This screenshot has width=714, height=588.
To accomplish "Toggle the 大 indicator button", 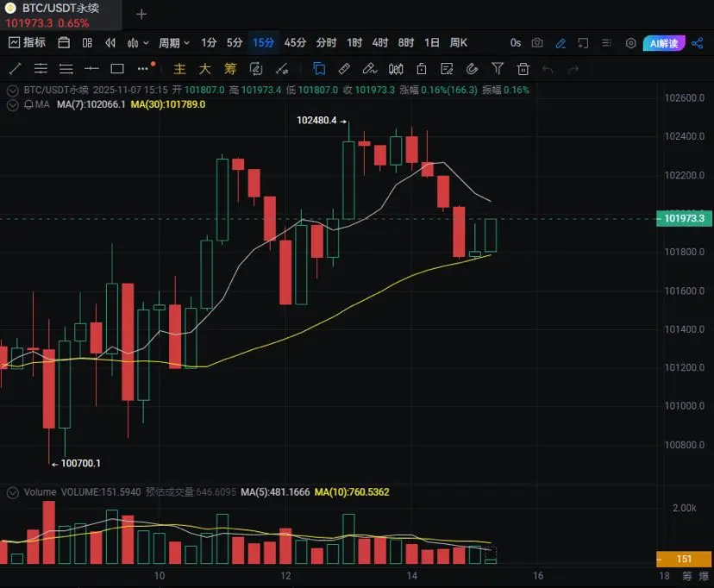I will coord(205,69).
